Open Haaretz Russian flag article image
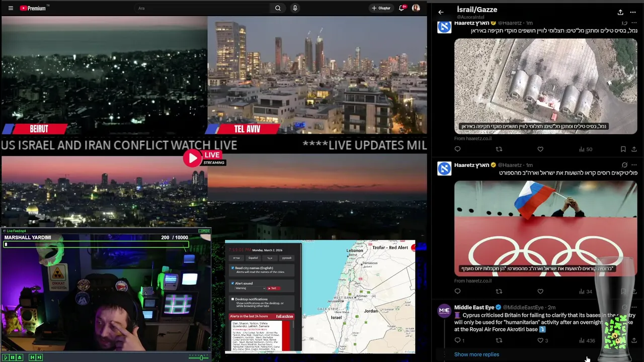644x362 pixels. point(545,229)
